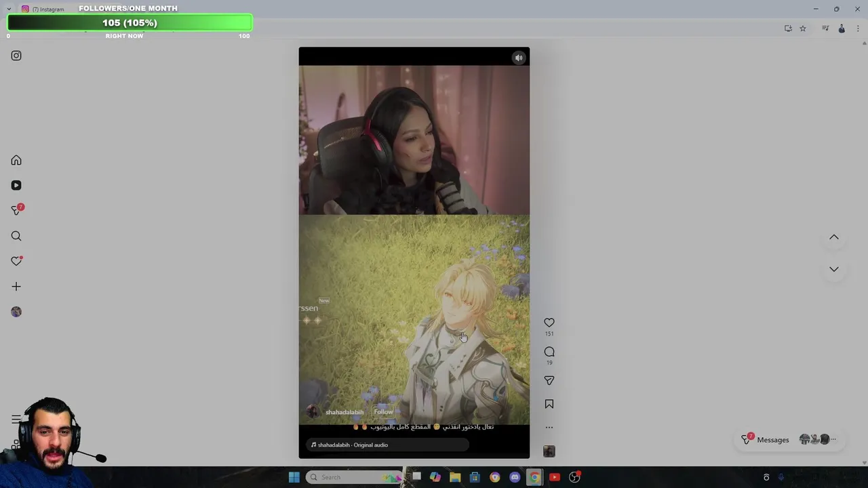The image size is (868, 488).
Task: View the 19 comments count
Action: pos(549,363)
